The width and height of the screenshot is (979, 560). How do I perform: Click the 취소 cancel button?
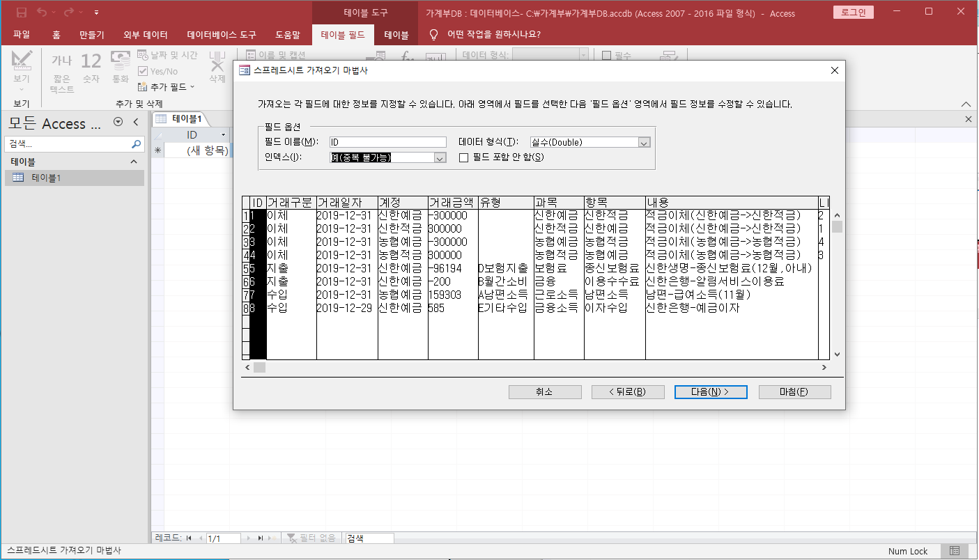(x=545, y=392)
